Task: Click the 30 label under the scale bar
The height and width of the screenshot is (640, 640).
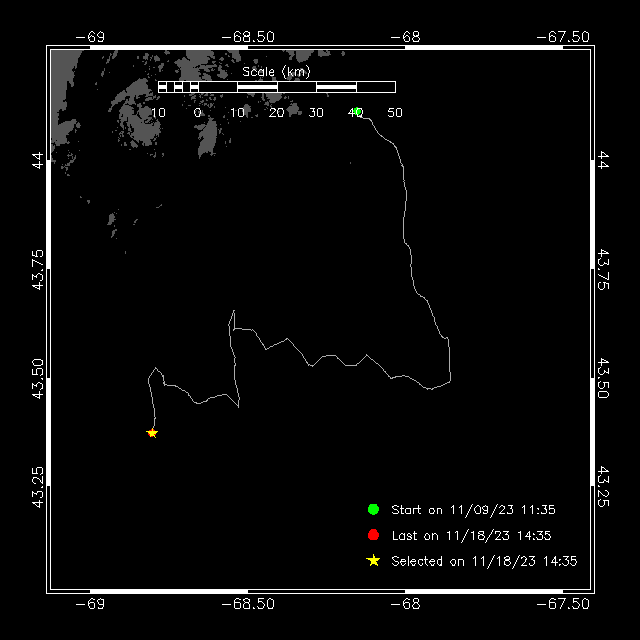Action: (316, 113)
